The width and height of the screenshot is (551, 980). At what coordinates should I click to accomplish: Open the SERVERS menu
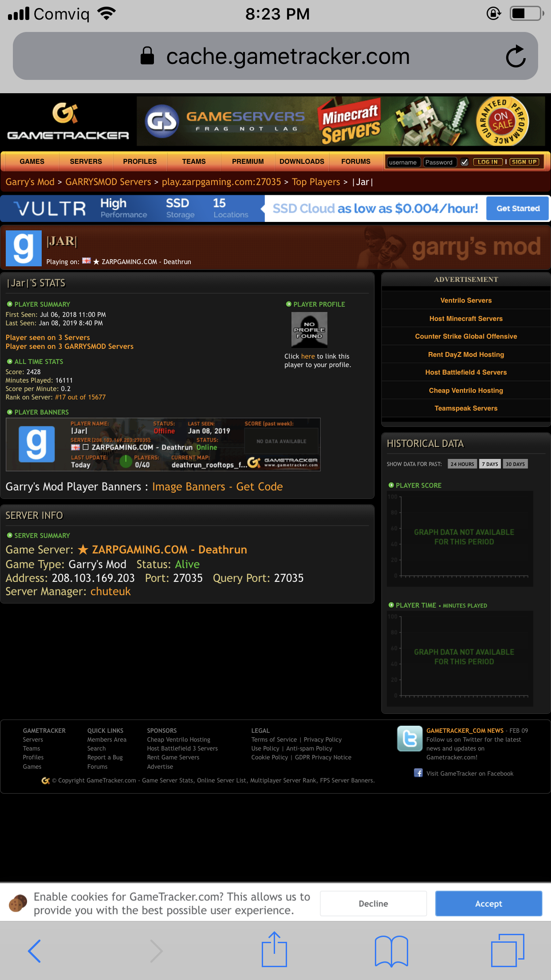(86, 161)
